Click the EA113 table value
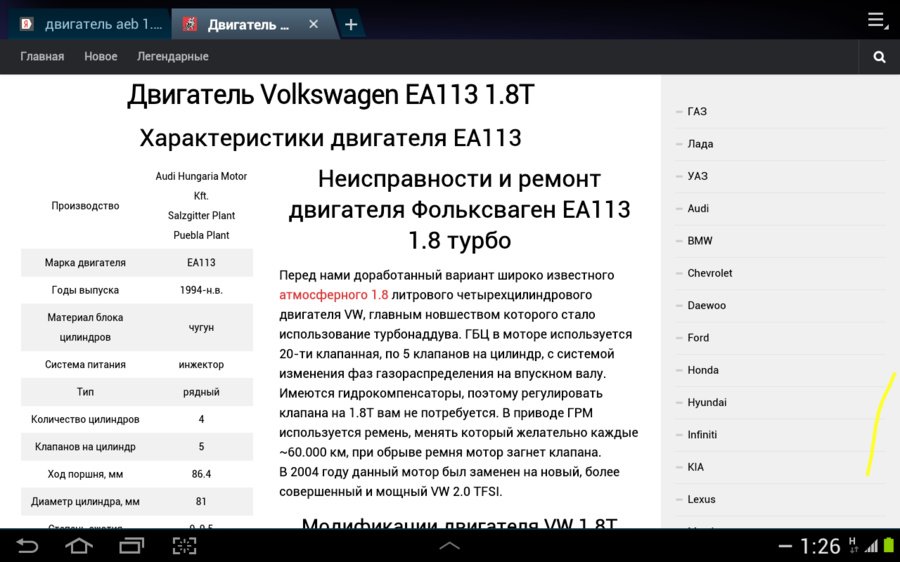The image size is (900, 562). [x=201, y=262]
